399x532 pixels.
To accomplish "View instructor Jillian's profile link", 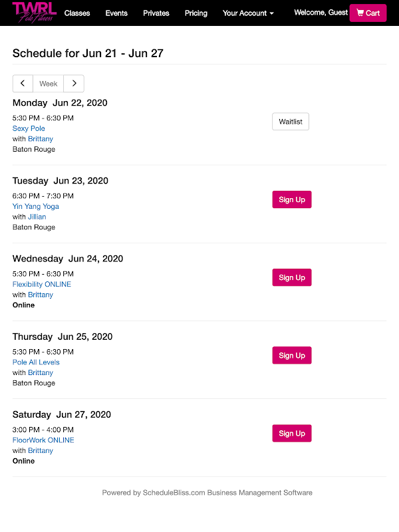I will coord(37,217).
